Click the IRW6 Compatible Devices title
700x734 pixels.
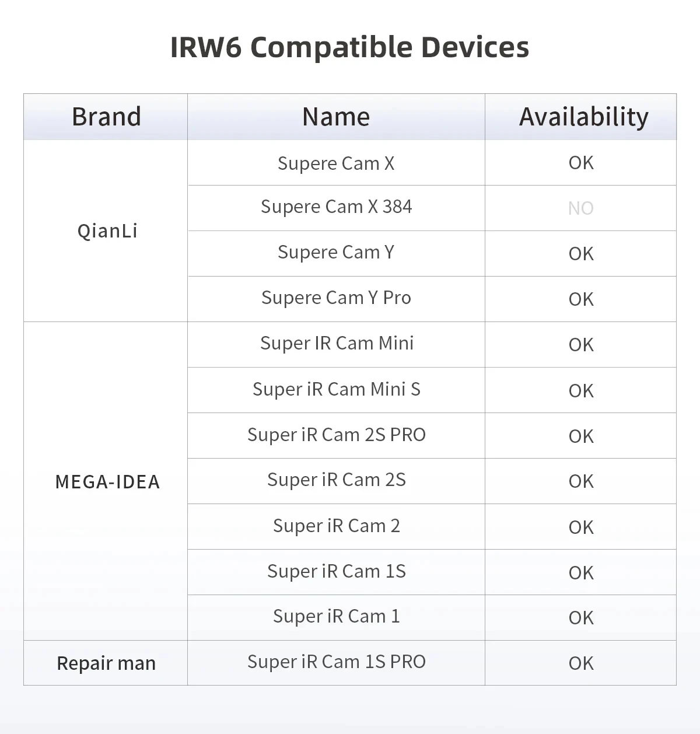349,47
